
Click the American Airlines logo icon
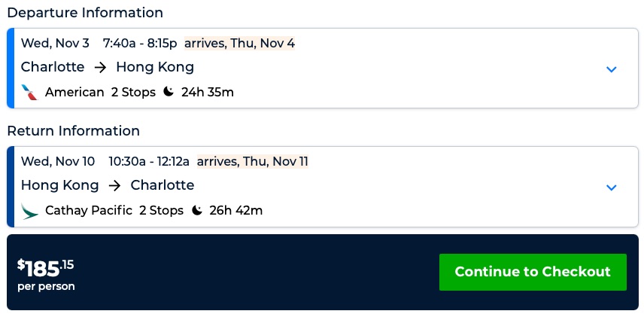pos(30,93)
